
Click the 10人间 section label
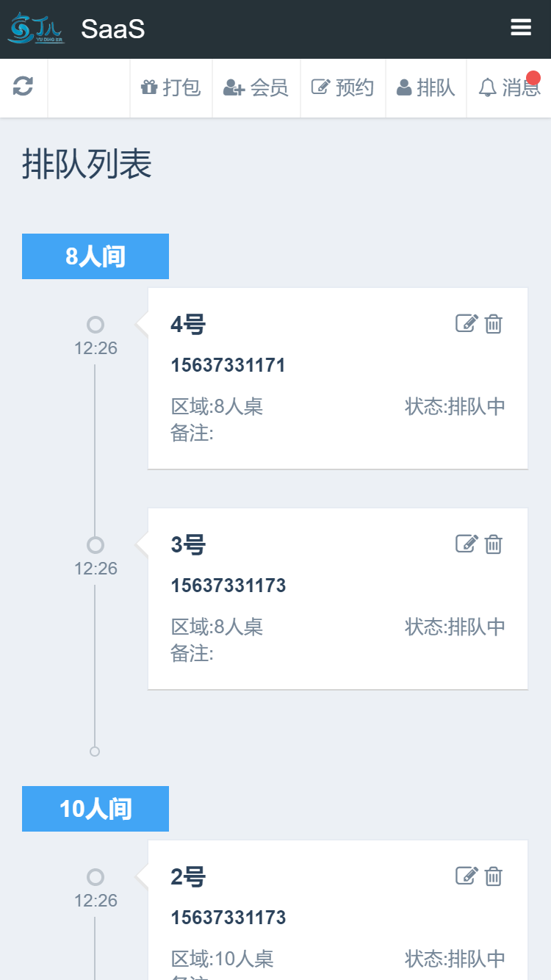click(x=96, y=809)
